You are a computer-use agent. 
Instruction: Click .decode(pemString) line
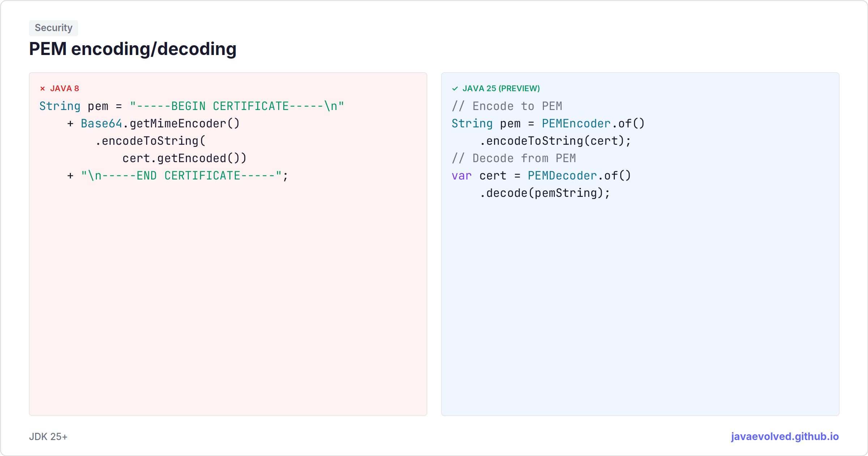tap(545, 193)
